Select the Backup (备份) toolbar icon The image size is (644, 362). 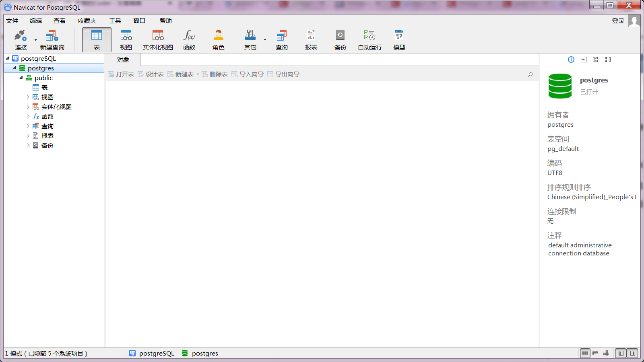(x=341, y=40)
